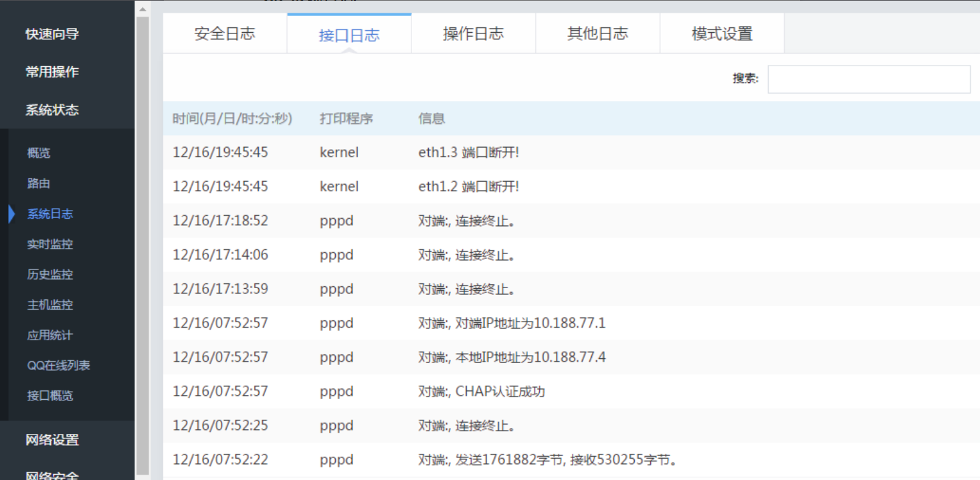This screenshot has width=980, height=480.
Task: Open 概览 in the sidebar
Action: (x=39, y=153)
